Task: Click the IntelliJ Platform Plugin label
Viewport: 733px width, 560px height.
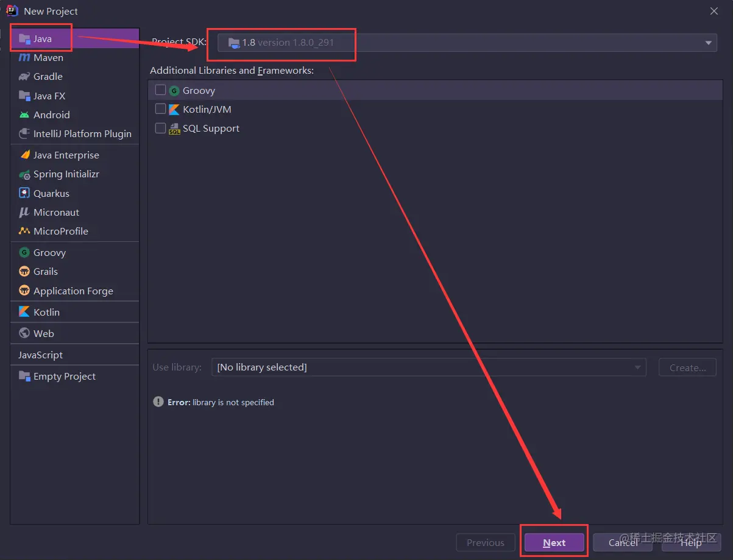Action: click(x=82, y=133)
